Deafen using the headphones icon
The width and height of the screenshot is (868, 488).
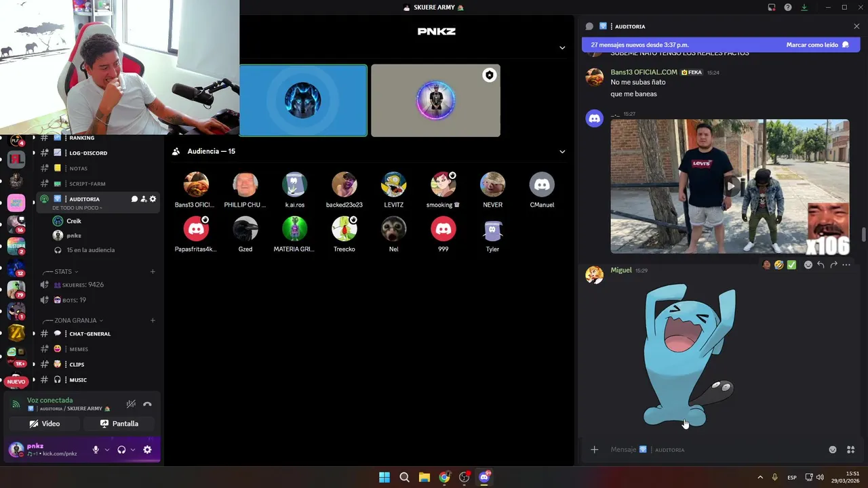click(121, 449)
